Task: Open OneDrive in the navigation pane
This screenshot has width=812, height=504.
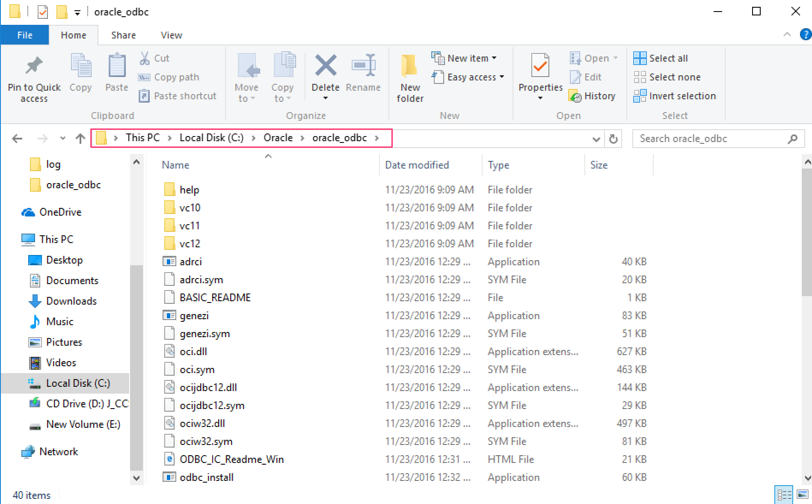Action: [x=60, y=212]
